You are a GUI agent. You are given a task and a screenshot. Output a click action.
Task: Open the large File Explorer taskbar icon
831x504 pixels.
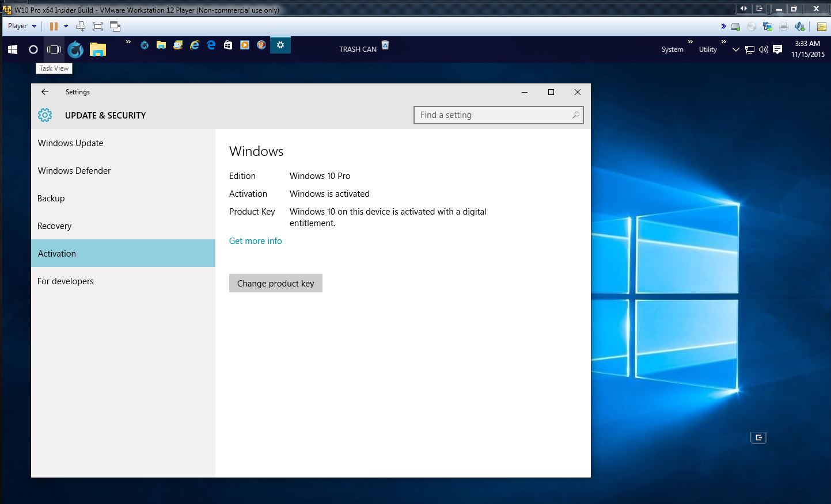click(98, 50)
